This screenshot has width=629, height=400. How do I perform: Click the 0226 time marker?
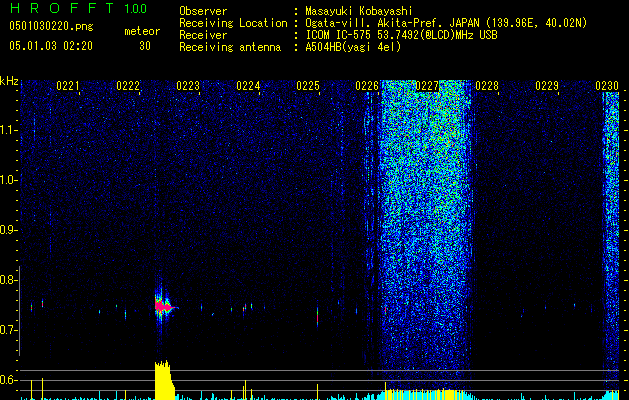pyautogui.click(x=367, y=86)
